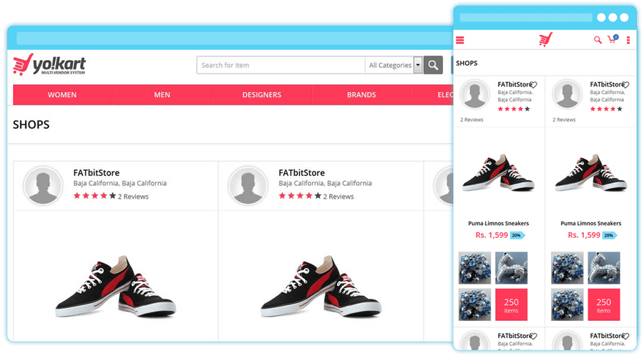Favorite the top-right mobile FATbitStore via heart icon
This screenshot has width=644, height=358.
pos(625,85)
